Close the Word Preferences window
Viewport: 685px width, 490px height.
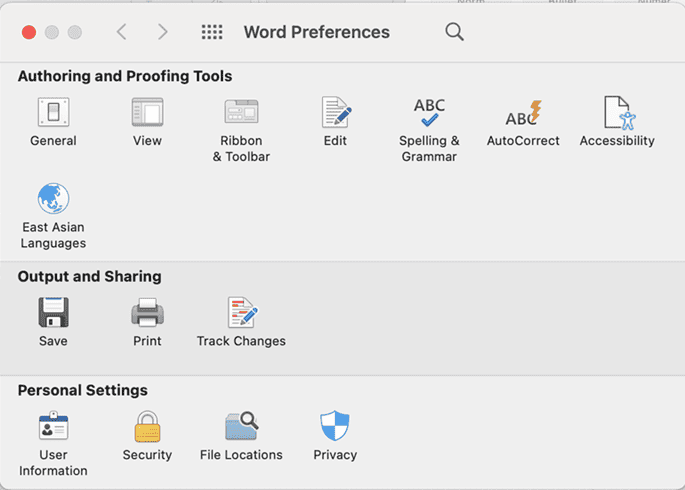29,32
